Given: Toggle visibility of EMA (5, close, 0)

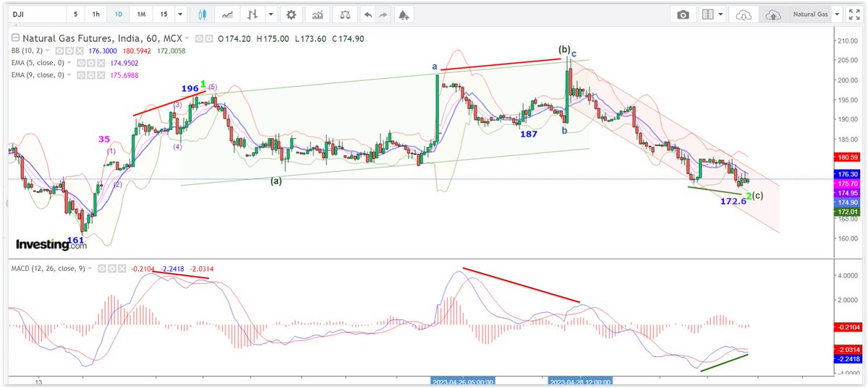Looking at the screenshot, I should 80,63.
